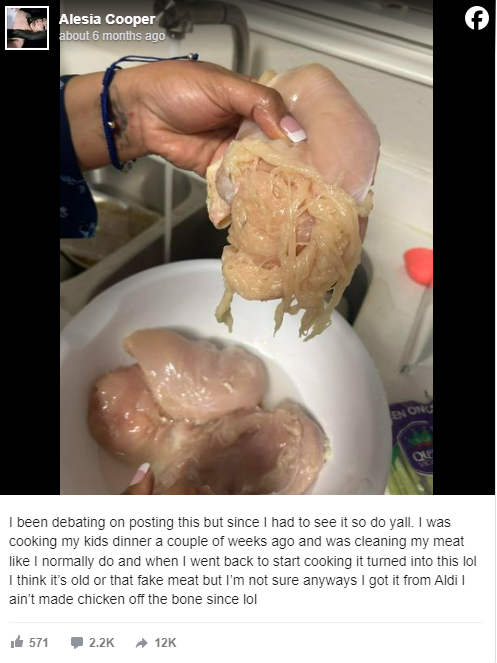Screen dimensions: 497x663
Task: Click the post caption starting 'I been debating'
Action: [x=242, y=561]
